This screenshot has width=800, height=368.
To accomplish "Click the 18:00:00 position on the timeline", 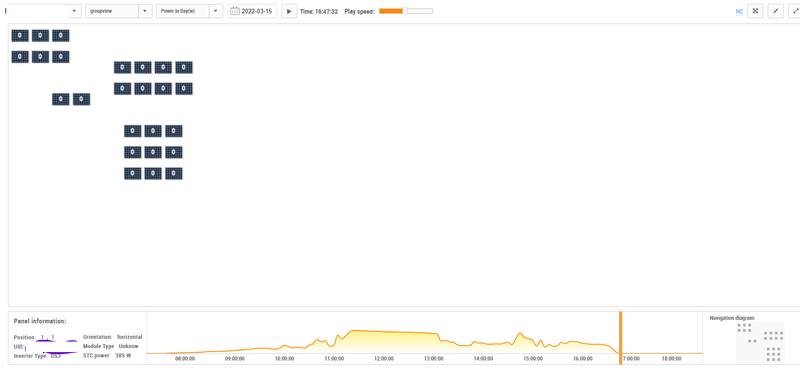I will [671, 359].
